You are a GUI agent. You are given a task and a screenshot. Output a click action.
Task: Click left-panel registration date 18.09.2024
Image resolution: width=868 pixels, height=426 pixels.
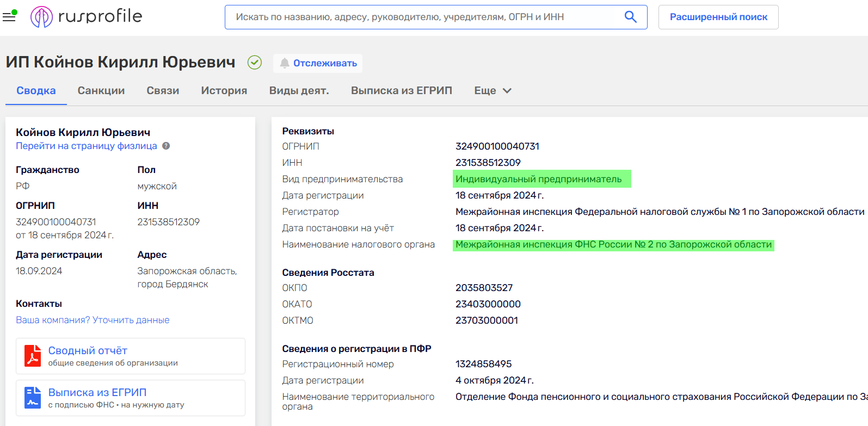click(x=39, y=271)
